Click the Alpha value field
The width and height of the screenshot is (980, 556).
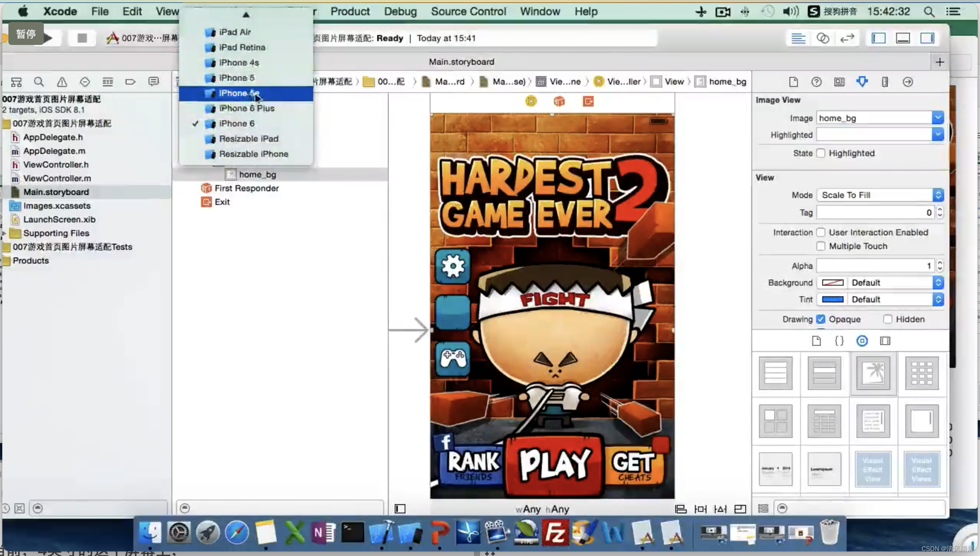[875, 266]
